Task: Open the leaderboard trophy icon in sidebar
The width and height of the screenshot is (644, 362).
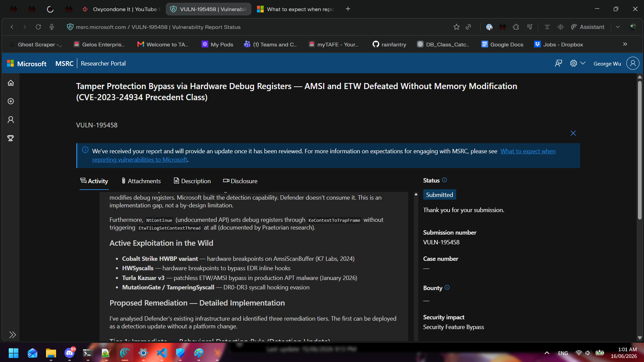Action: click(11, 138)
